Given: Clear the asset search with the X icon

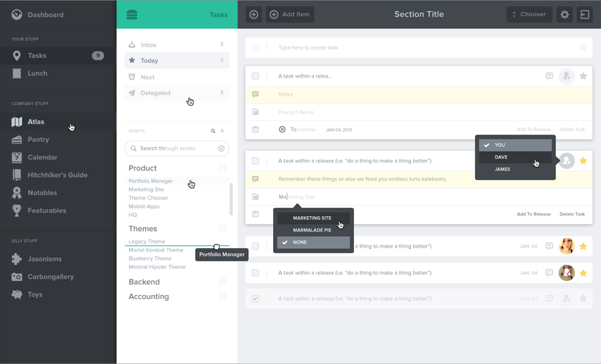Looking at the screenshot, I should [222, 149].
